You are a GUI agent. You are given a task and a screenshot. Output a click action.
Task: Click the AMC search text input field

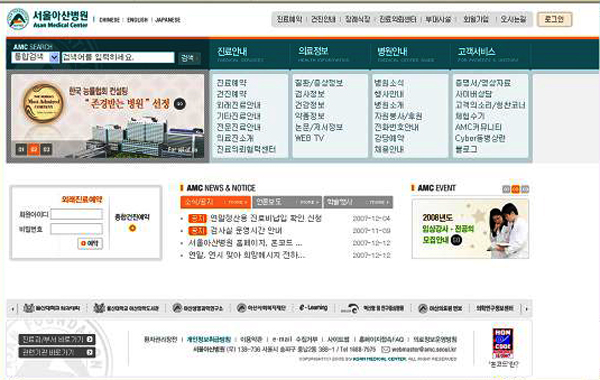point(118,57)
